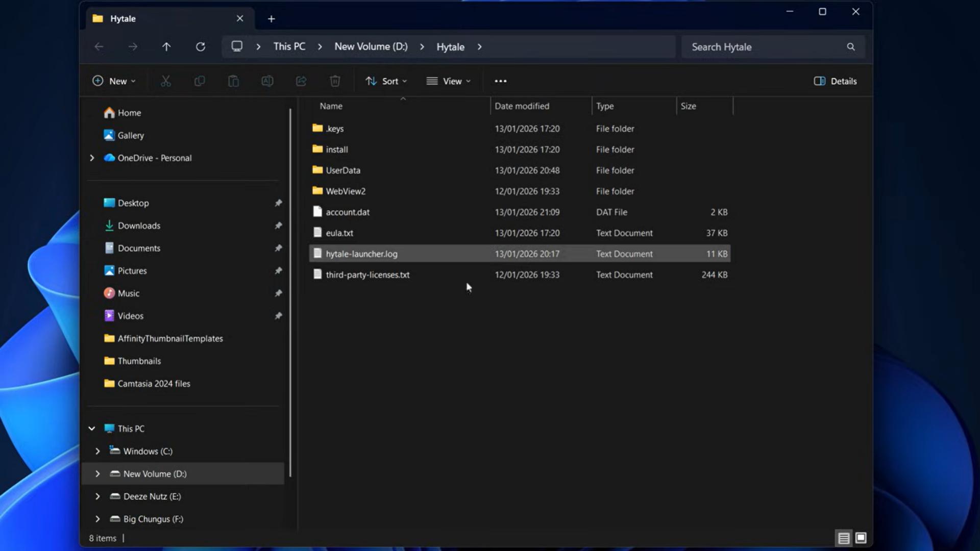Viewport: 980px width, 551px height.
Task: Open the View dropdown menu
Action: coord(449,81)
